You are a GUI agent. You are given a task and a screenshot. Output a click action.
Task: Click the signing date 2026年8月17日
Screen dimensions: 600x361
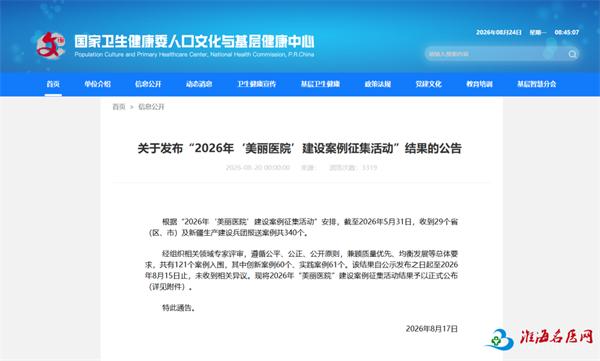pos(432,329)
